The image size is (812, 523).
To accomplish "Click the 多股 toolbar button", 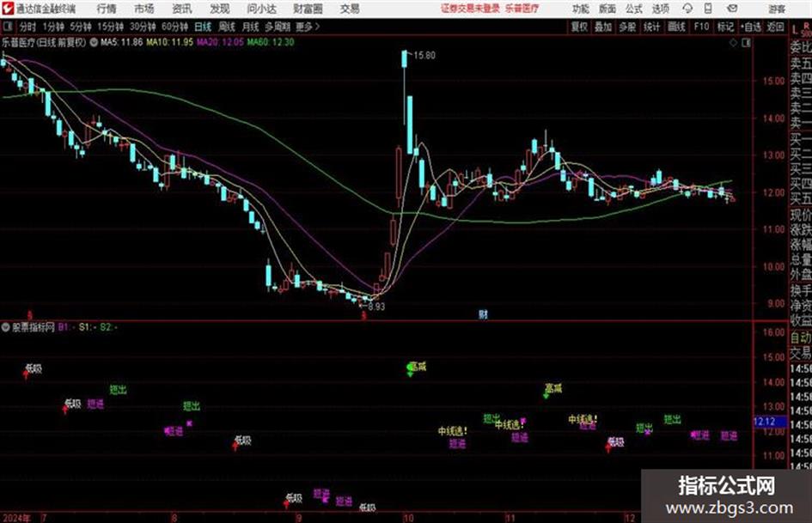I will tap(627, 27).
